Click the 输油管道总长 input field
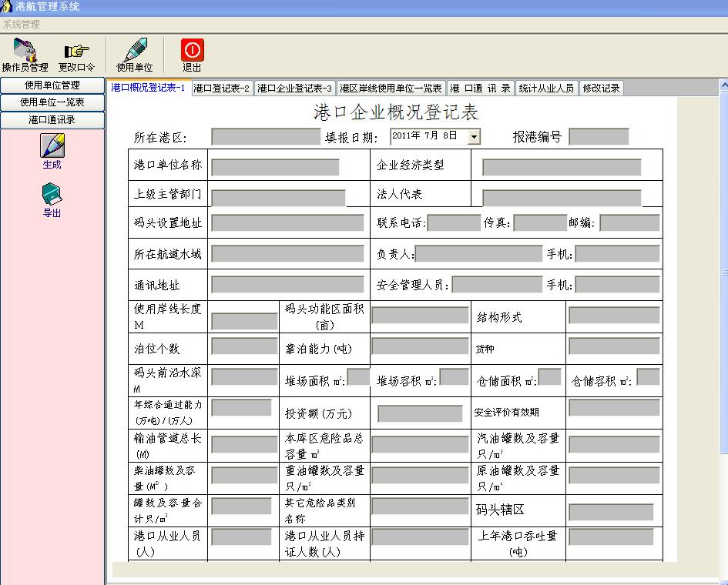728x585 pixels. [245, 444]
